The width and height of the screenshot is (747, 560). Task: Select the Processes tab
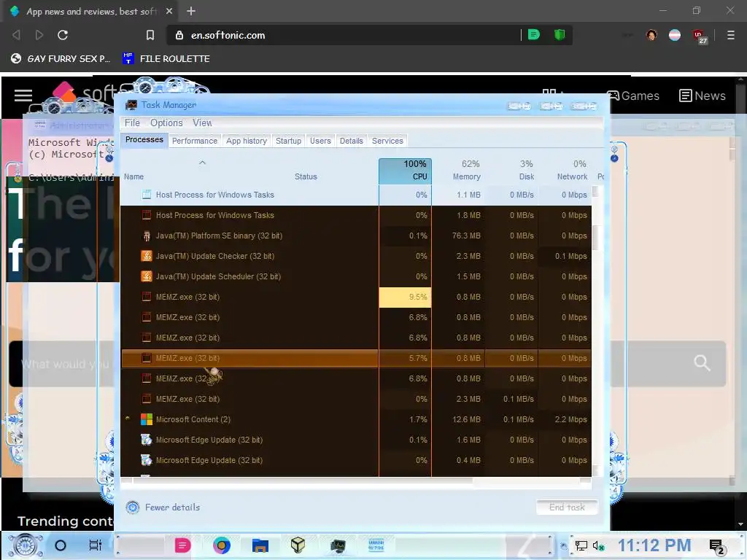point(144,140)
